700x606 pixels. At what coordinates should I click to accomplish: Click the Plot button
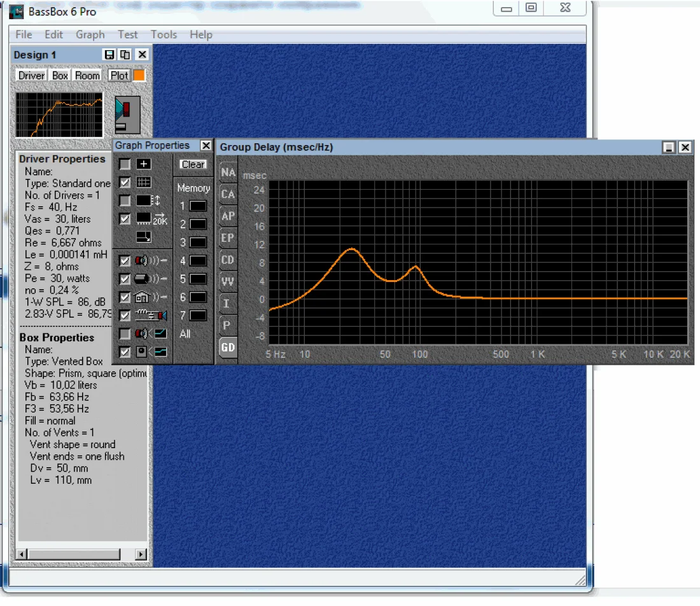119,75
